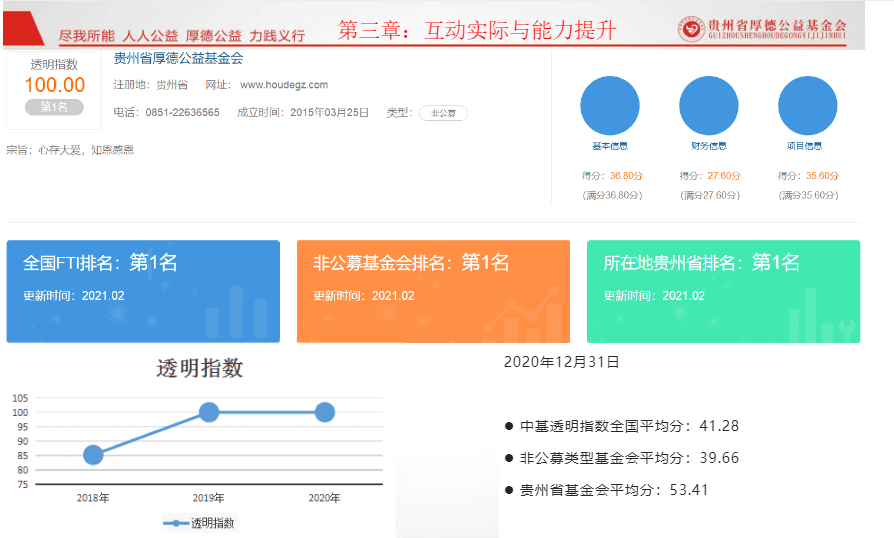Open the 所在地贵州省排名 green card

tap(723, 290)
